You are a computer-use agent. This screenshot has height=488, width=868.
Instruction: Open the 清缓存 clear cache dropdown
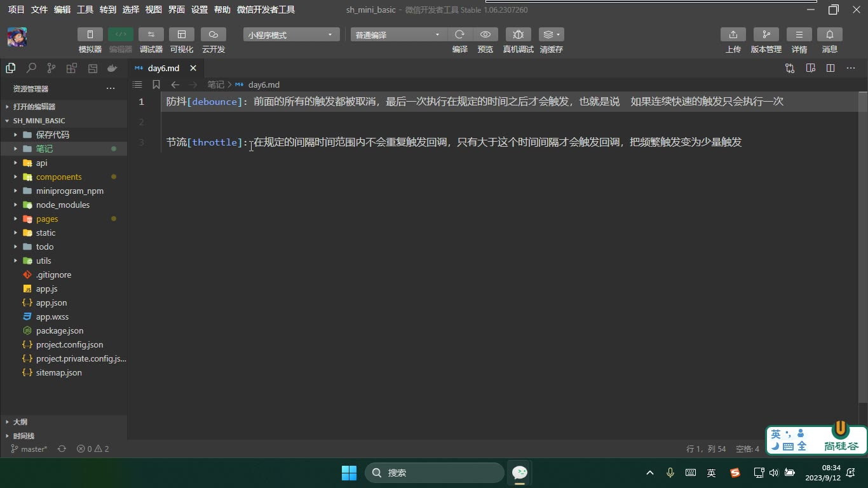point(552,34)
